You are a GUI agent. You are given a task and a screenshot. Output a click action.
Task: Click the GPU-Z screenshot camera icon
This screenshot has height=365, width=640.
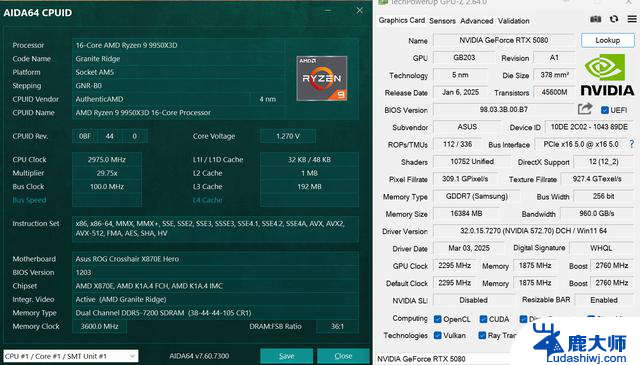[596, 19]
